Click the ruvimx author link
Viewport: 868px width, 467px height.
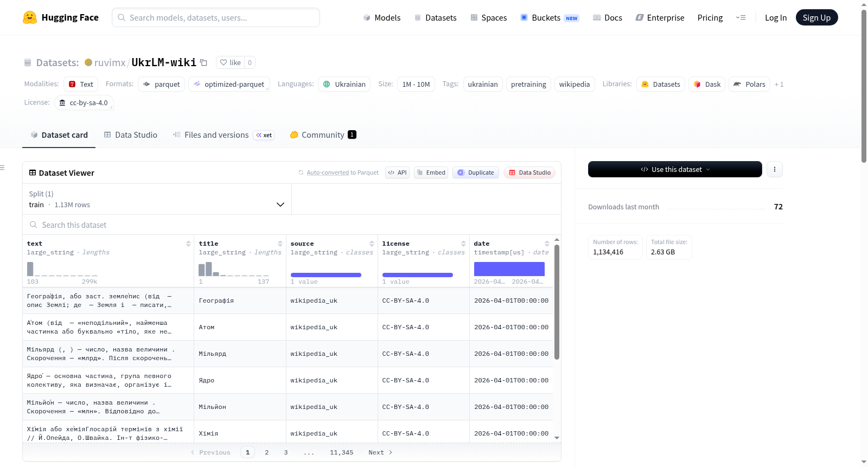click(x=110, y=62)
